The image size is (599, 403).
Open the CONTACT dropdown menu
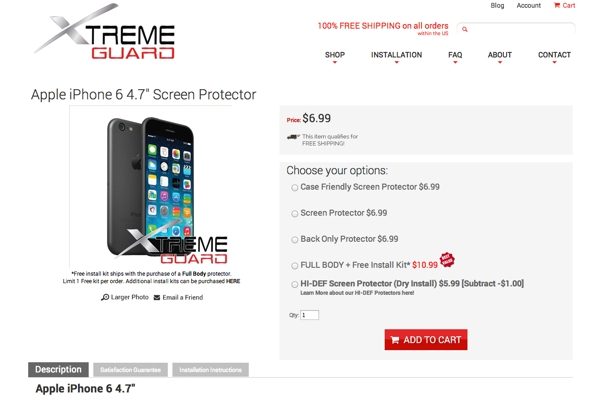click(554, 56)
